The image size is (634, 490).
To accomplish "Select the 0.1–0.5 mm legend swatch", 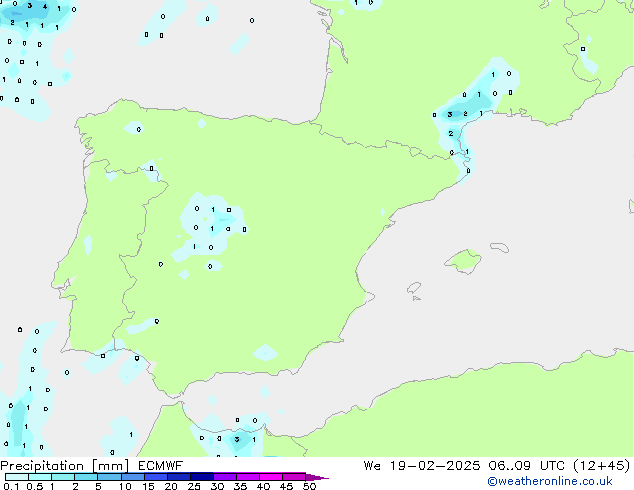I will click(17, 477).
